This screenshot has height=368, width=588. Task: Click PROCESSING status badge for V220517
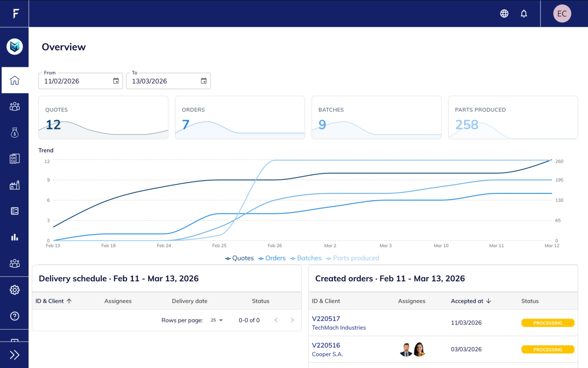[x=548, y=323]
